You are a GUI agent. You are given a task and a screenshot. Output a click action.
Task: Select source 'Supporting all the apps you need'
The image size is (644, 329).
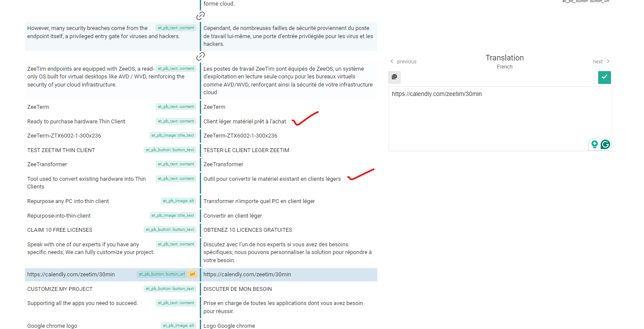tap(83, 303)
